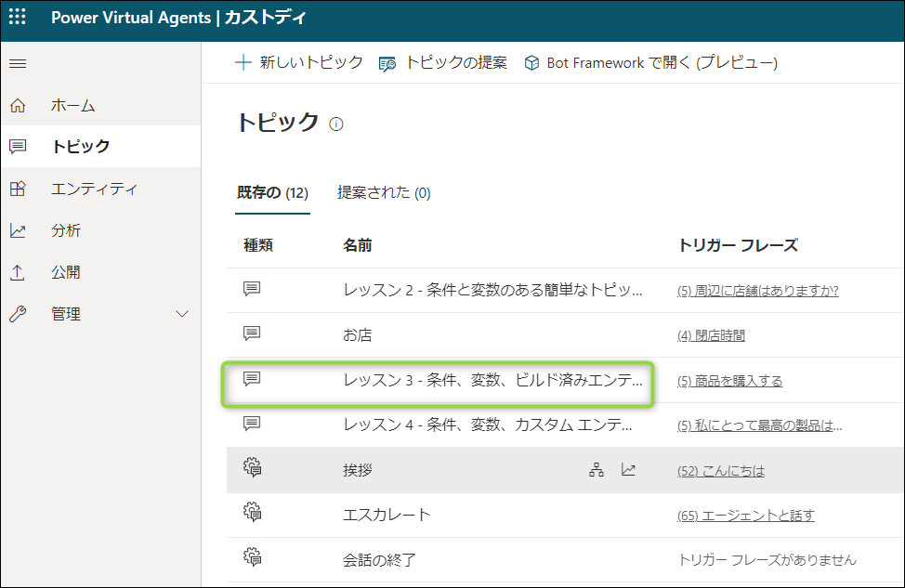Click the topic icon in レッスン 2 row
This screenshot has width=905, height=588.
(x=252, y=289)
